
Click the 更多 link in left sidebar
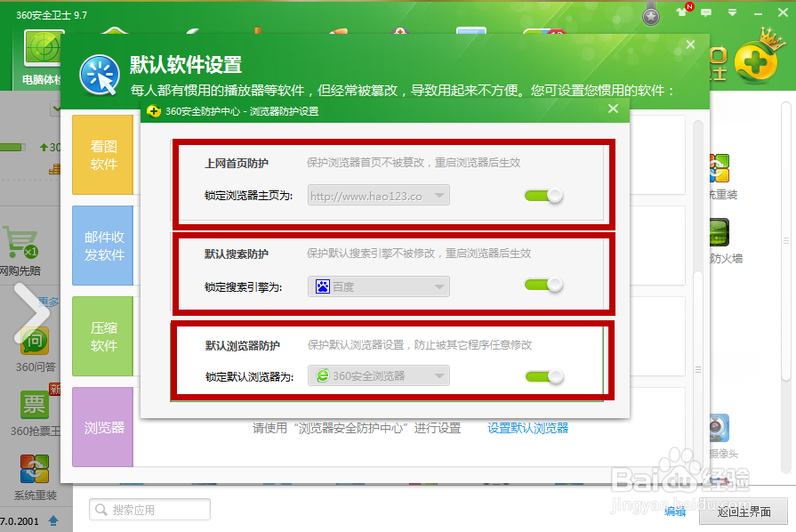tap(49, 302)
